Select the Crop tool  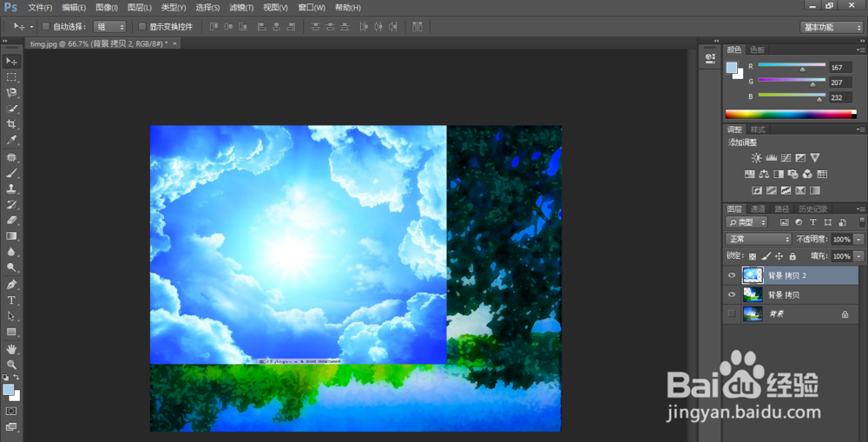tap(11, 124)
